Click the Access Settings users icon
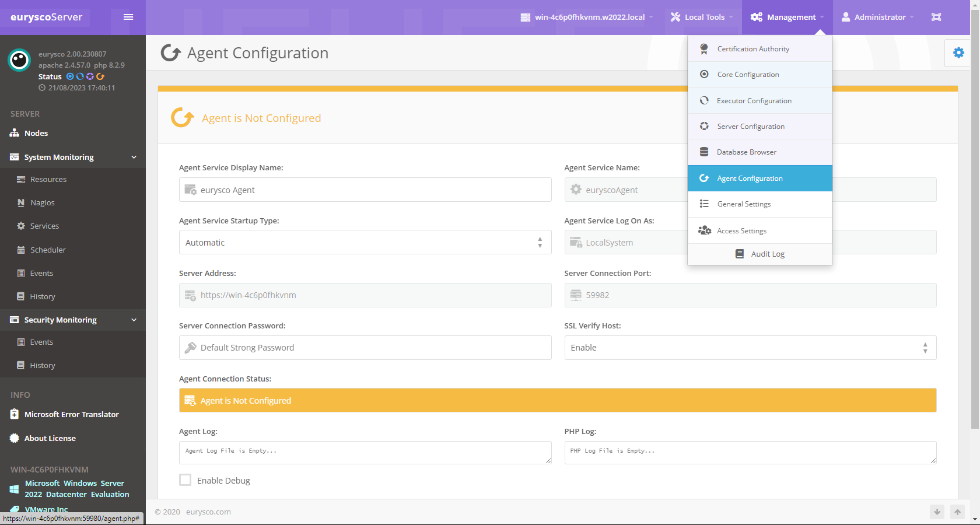Image resolution: width=980 pixels, height=525 pixels. pyautogui.click(x=705, y=230)
